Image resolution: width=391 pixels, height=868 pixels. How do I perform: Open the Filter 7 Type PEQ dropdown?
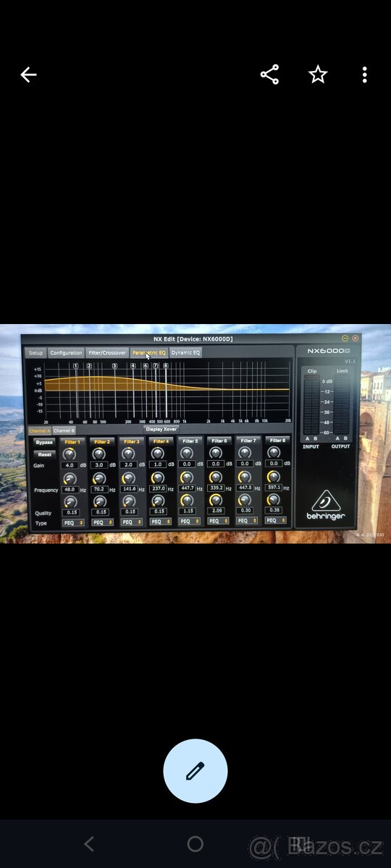248,520
